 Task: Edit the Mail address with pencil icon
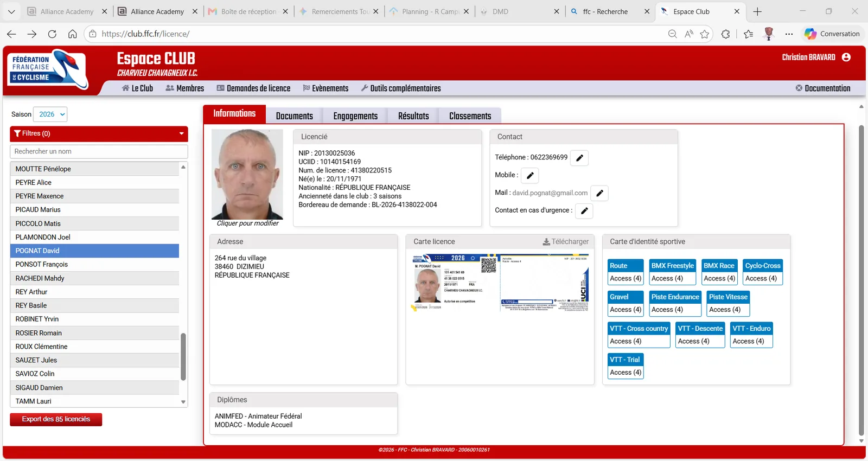click(599, 193)
